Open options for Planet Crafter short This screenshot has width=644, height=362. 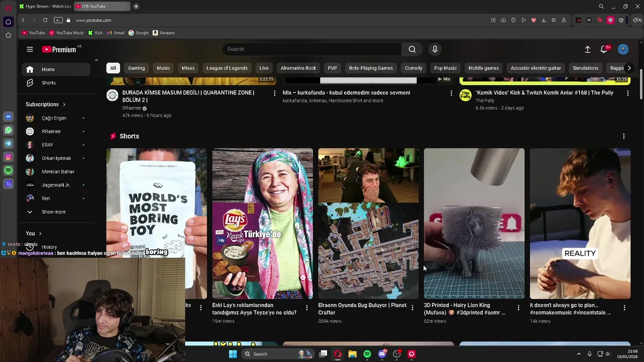413,308
